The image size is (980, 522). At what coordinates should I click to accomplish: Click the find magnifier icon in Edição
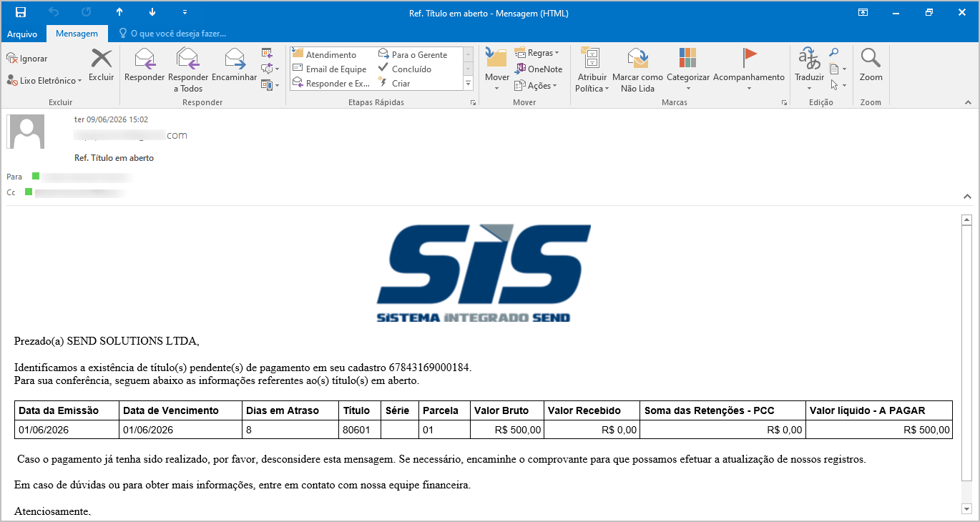pyautogui.click(x=834, y=52)
